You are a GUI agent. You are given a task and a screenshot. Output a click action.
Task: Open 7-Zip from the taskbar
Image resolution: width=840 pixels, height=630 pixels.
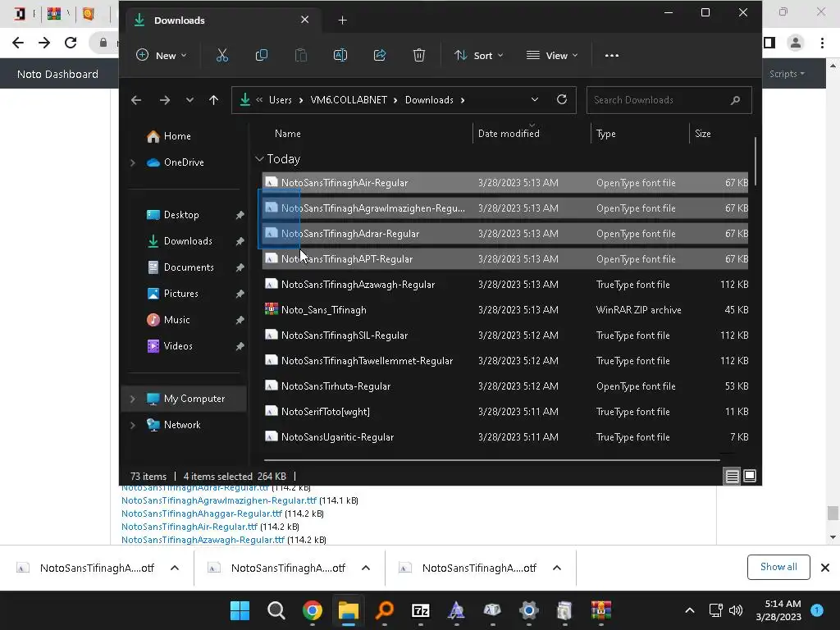pyautogui.click(x=421, y=610)
